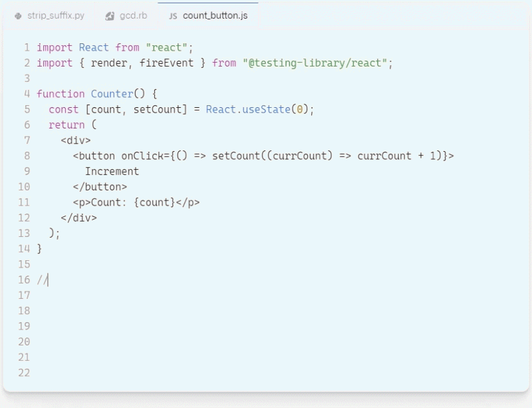Image resolution: width=532 pixels, height=408 pixels.
Task: Click line number 1 in the gutter
Action: 27,47
